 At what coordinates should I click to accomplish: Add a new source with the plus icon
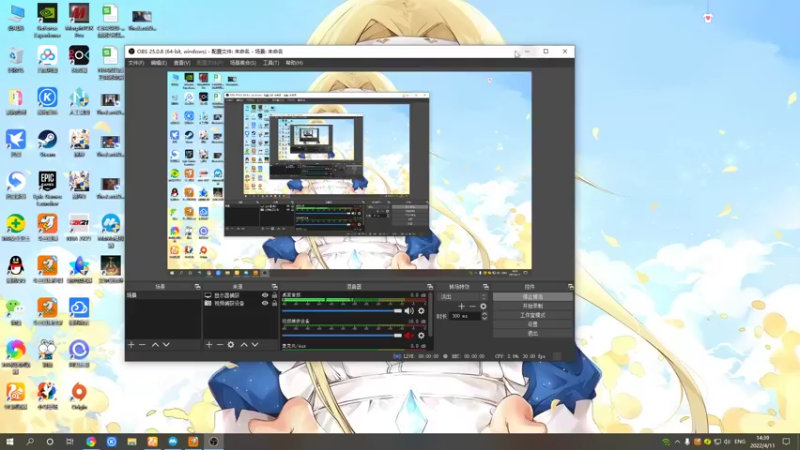[209, 345]
